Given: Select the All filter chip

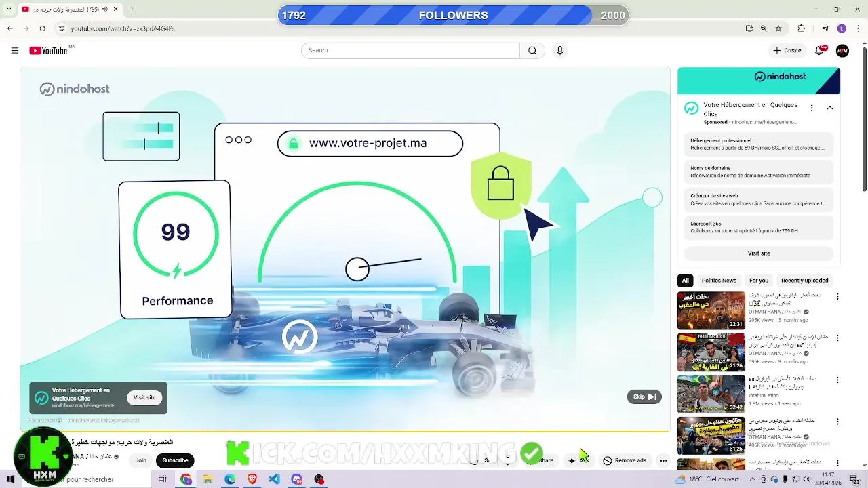Looking at the screenshot, I should point(686,281).
